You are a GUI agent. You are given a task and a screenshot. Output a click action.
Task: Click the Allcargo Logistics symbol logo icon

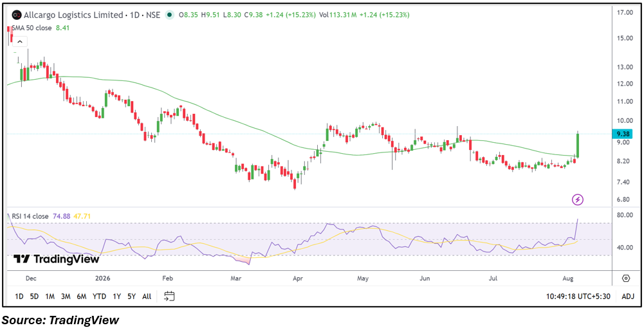tap(17, 15)
